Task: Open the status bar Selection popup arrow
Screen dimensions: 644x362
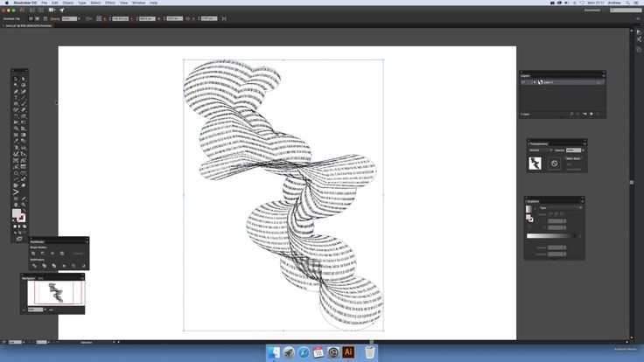Action: pyautogui.click(x=114, y=342)
